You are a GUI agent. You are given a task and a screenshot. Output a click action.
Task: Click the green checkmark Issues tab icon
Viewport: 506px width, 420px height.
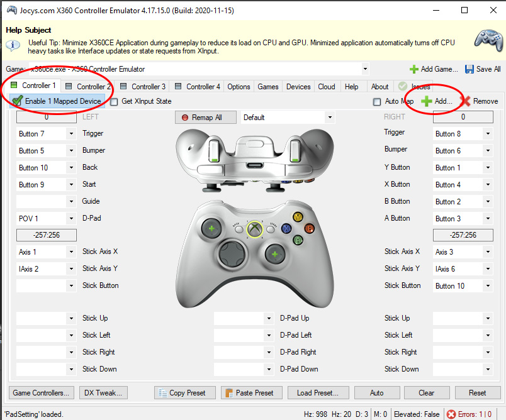[403, 86]
